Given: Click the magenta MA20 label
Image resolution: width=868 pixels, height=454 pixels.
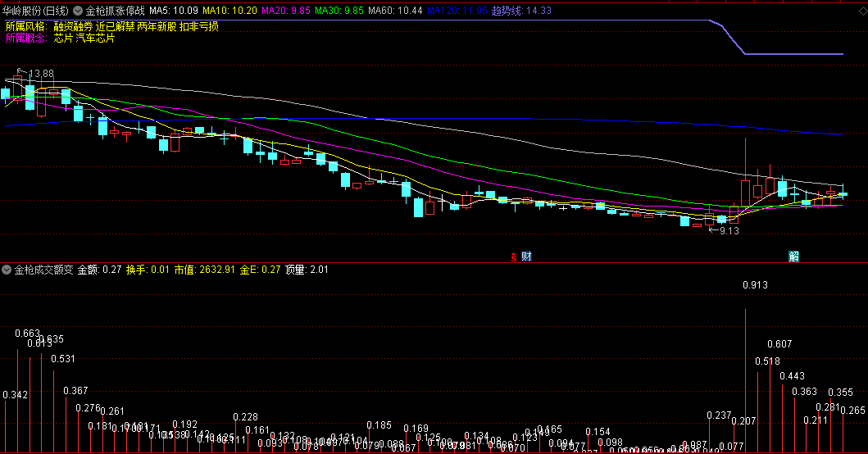Looking at the screenshot, I should 286,11.
